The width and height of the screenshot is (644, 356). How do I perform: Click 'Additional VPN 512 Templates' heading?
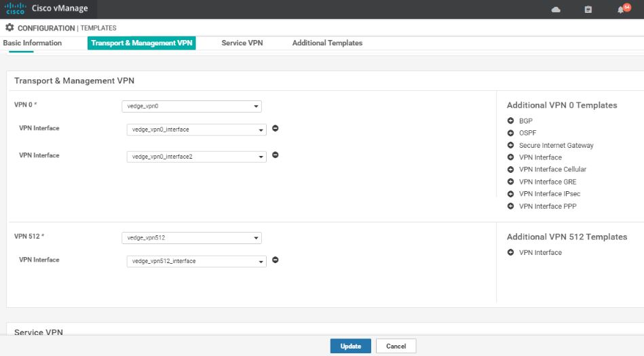(x=567, y=237)
